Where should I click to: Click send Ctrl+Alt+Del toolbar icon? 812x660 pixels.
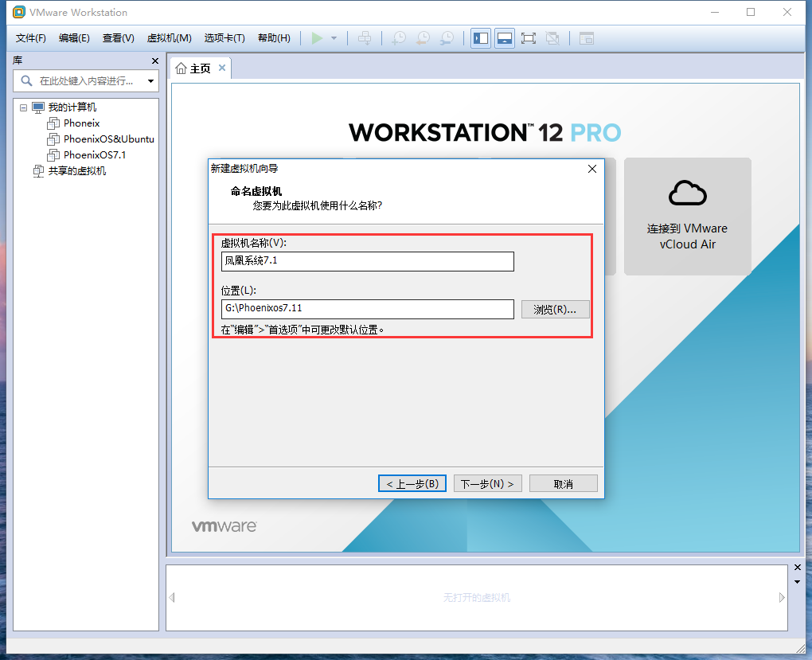click(x=365, y=38)
